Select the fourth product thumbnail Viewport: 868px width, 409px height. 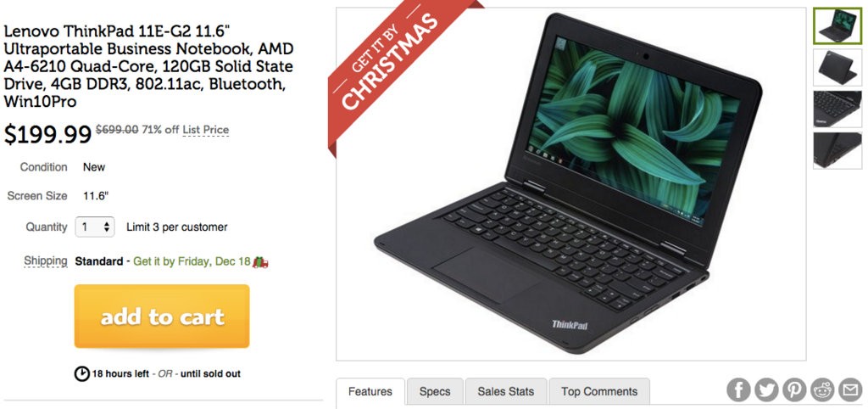coord(837,150)
